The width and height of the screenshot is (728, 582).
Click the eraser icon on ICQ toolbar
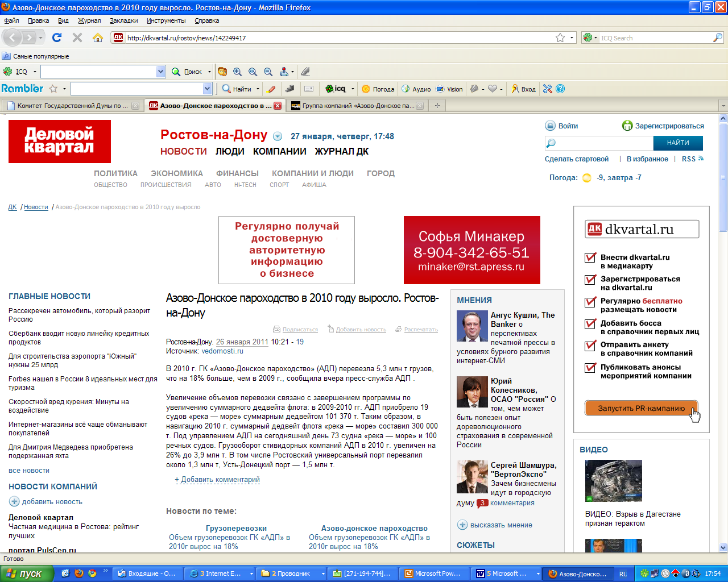point(305,72)
